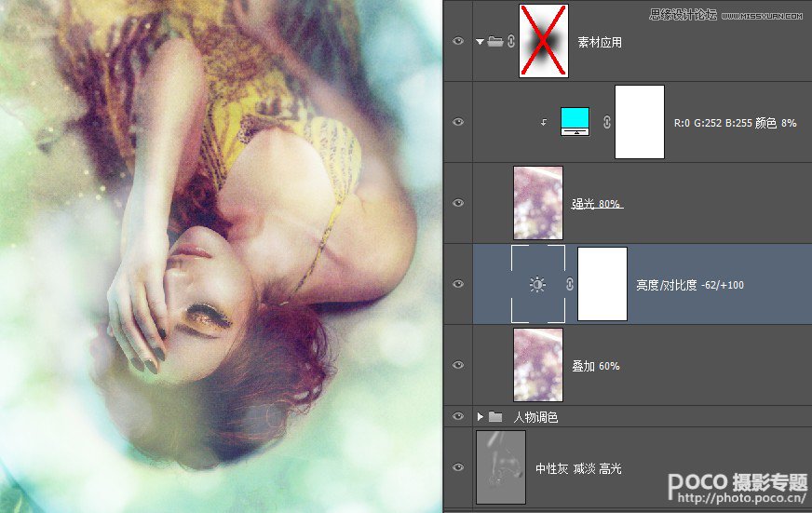The width and height of the screenshot is (812, 513).
Task: Click the link icon of the cyan fill layer
Action: point(607,122)
